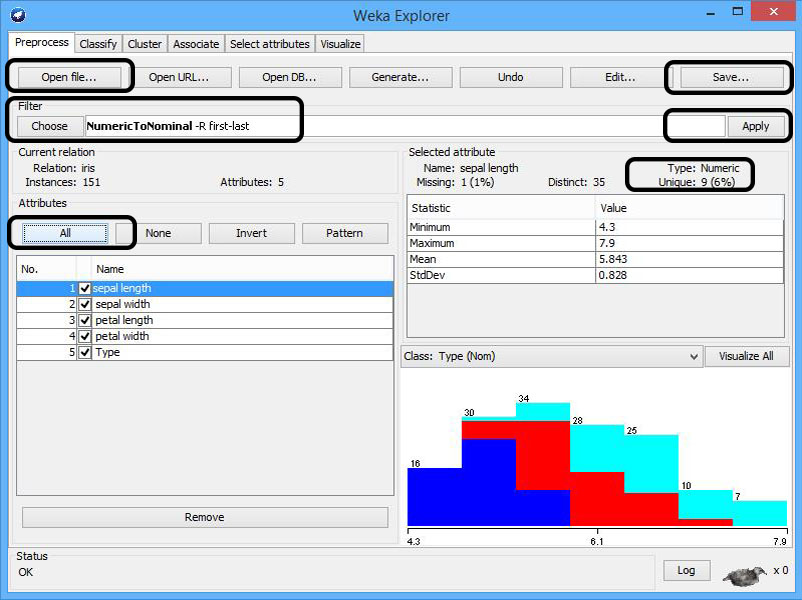The height and width of the screenshot is (600, 802).
Task: Invert the attribute selection
Action: pyautogui.click(x=251, y=232)
